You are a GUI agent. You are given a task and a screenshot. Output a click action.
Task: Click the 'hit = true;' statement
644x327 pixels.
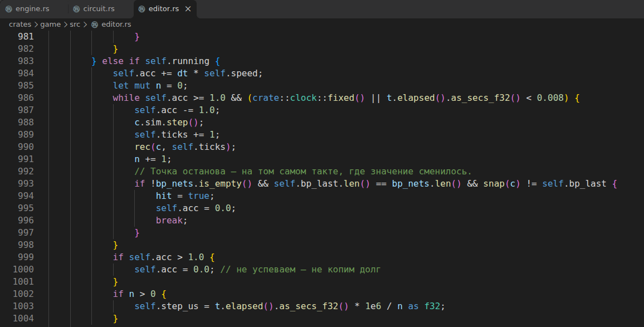coord(185,196)
